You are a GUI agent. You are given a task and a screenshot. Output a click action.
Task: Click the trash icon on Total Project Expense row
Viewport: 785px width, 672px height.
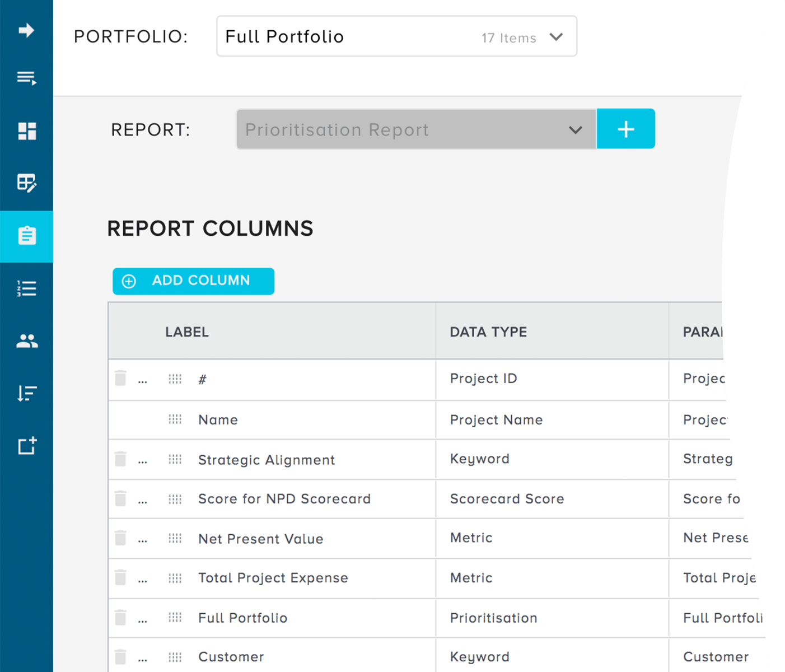120,577
